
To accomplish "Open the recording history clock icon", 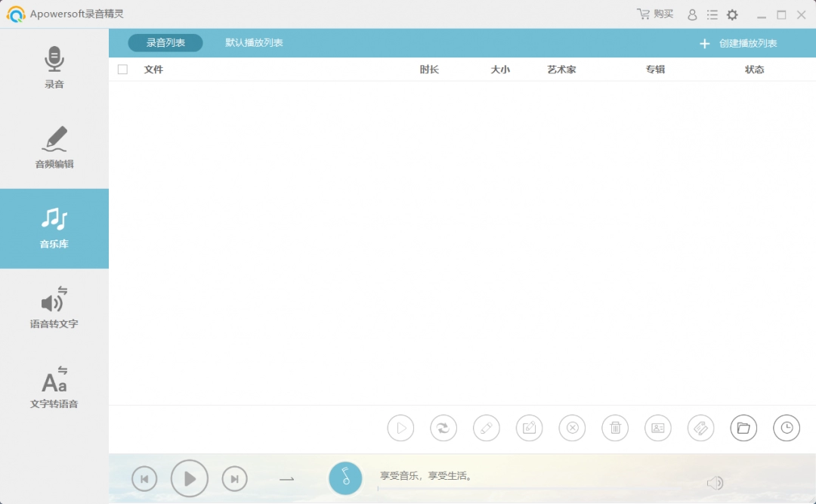I will point(787,428).
